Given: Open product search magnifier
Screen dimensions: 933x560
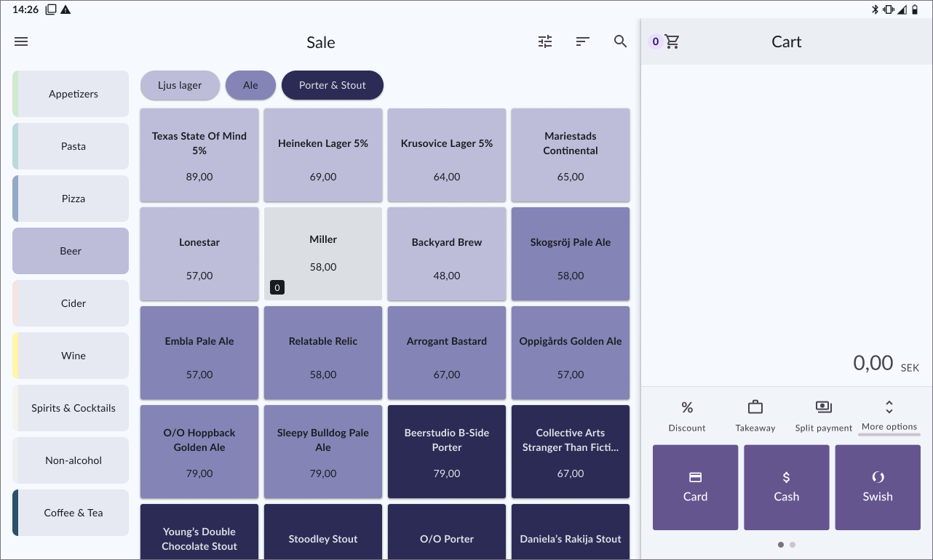Looking at the screenshot, I should click(x=620, y=41).
